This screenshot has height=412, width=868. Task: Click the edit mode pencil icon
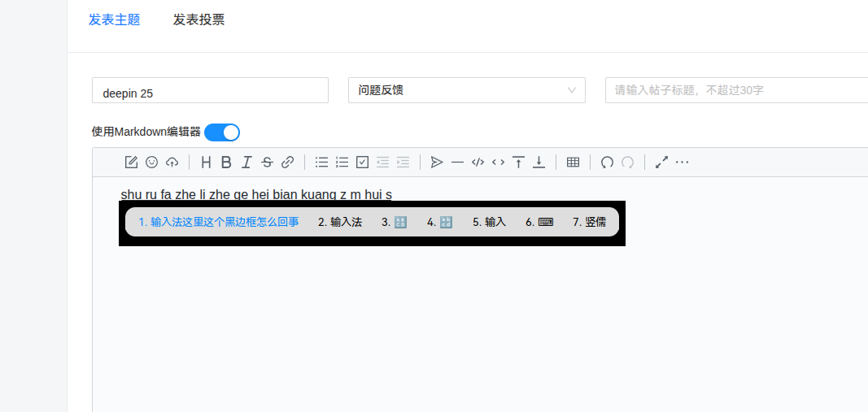(x=131, y=162)
